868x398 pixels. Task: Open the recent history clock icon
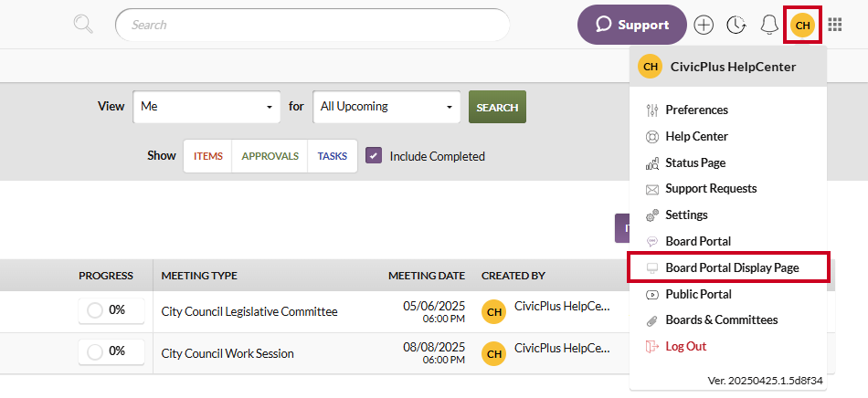pyautogui.click(x=736, y=25)
